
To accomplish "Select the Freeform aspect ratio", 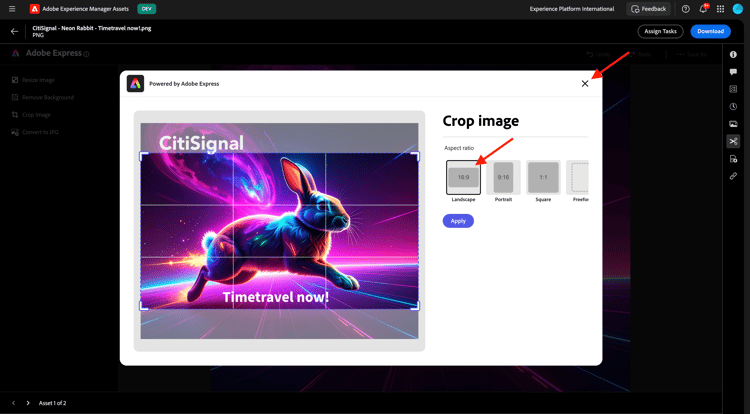I will [x=578, y=177].
